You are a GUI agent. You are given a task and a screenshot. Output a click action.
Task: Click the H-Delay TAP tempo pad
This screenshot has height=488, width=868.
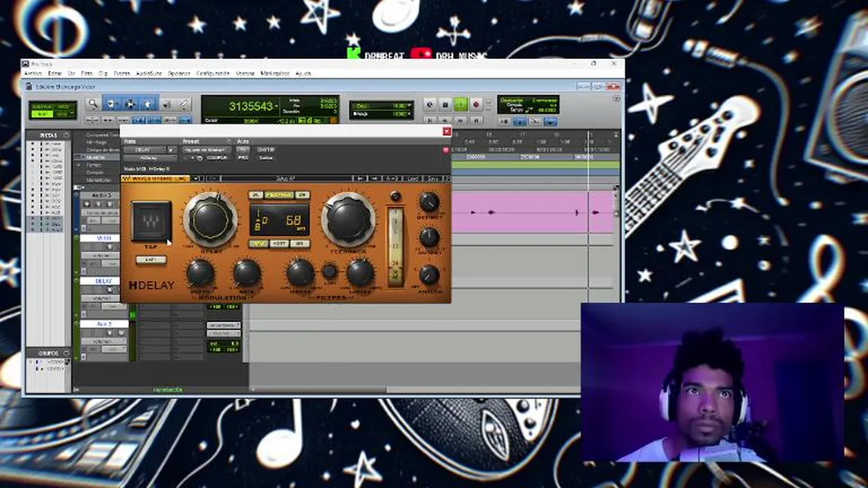tap(151, 221)
